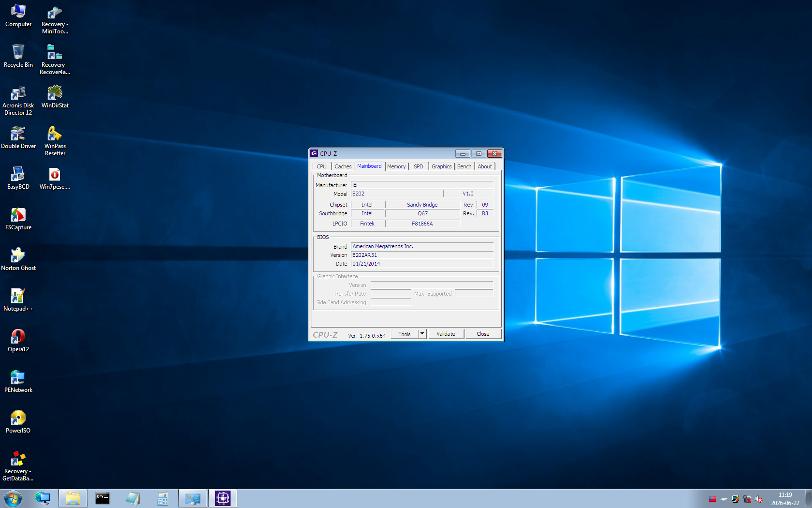Select the PowerISO desktop icon
Viewport: 812px width, 508px height.
click(18, 422)
